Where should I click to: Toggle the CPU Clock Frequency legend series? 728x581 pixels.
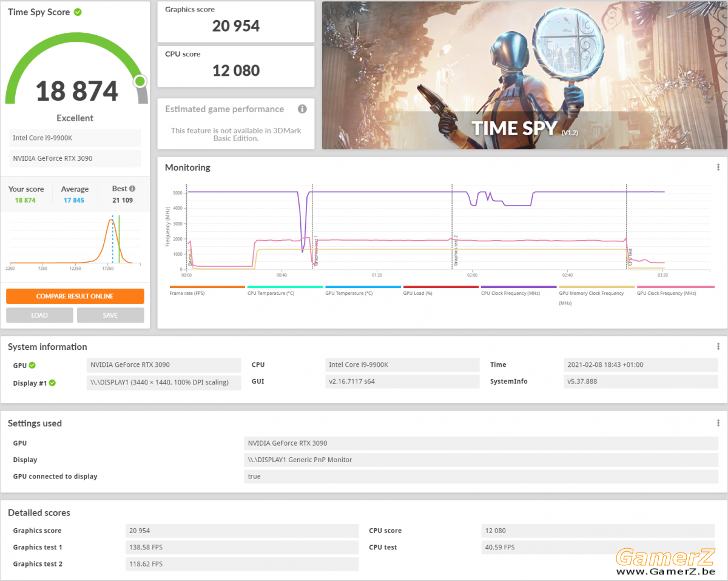pos(519,292)
